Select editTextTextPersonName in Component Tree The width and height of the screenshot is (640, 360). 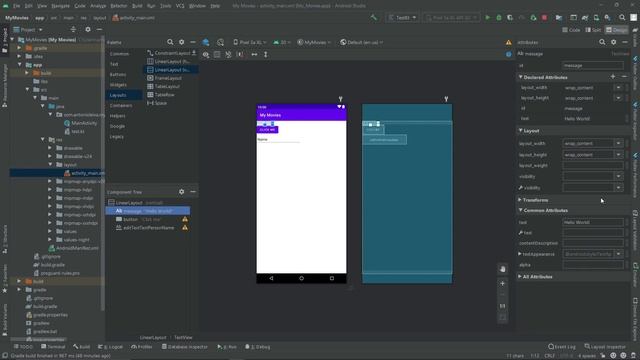148,228
